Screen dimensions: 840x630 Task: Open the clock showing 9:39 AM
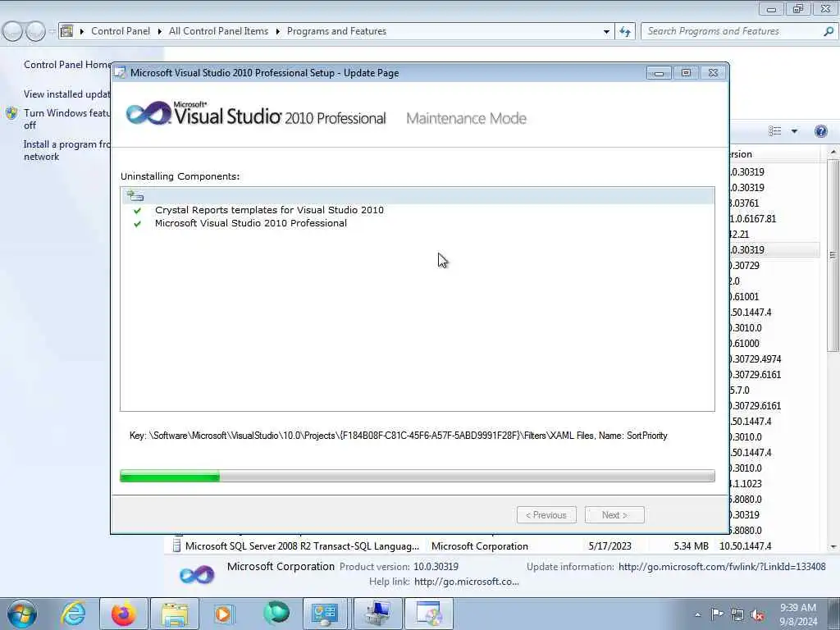(797, 614)
